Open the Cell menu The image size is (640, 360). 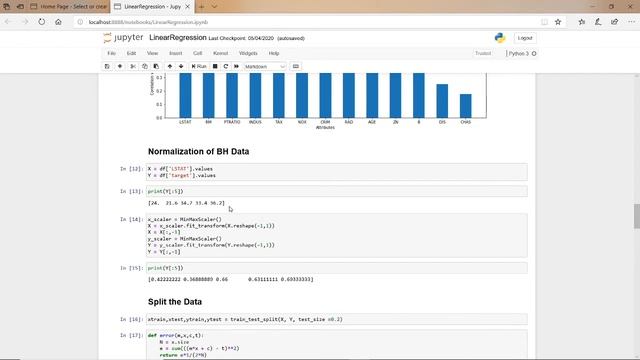[198, 53]
